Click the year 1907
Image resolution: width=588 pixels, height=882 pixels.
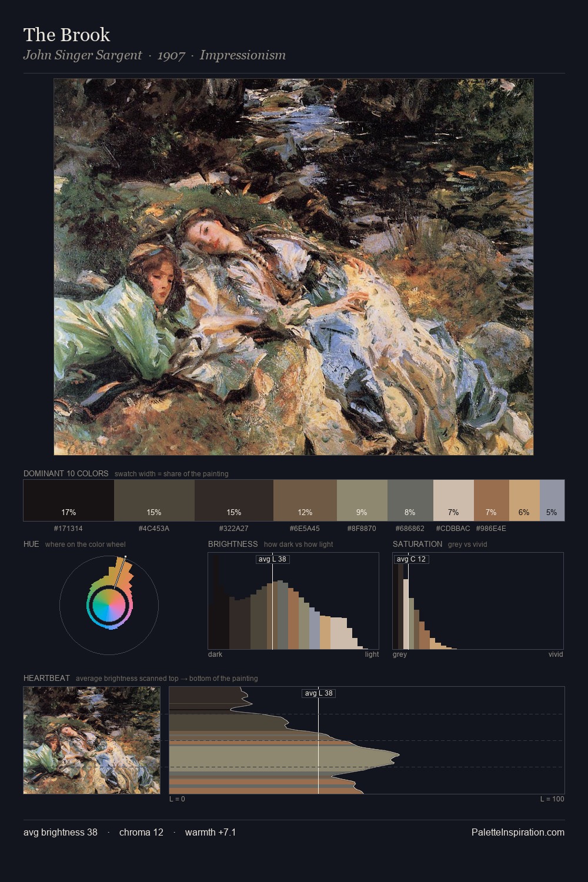coord(171,55)
